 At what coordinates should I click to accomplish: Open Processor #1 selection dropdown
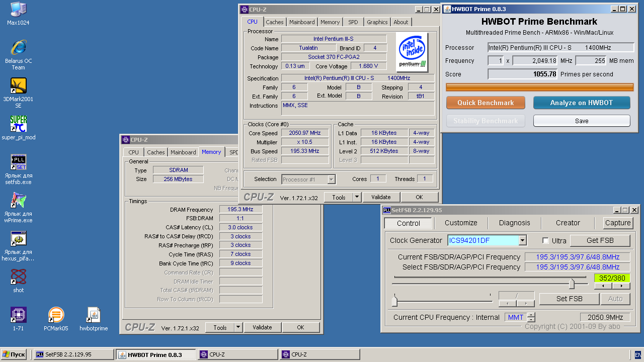pos(331,179)
